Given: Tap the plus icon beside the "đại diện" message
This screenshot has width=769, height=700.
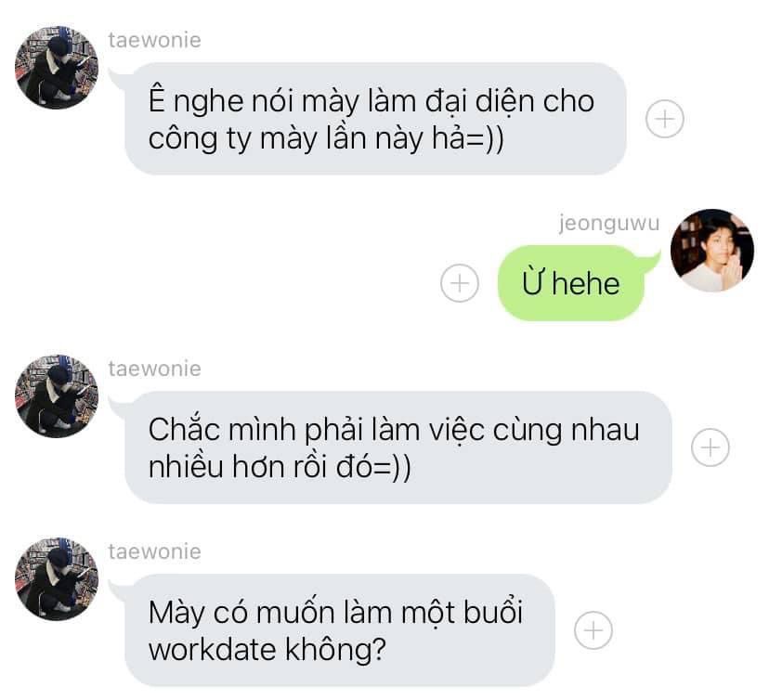Looking at the screenshot, I should point(665,119).
